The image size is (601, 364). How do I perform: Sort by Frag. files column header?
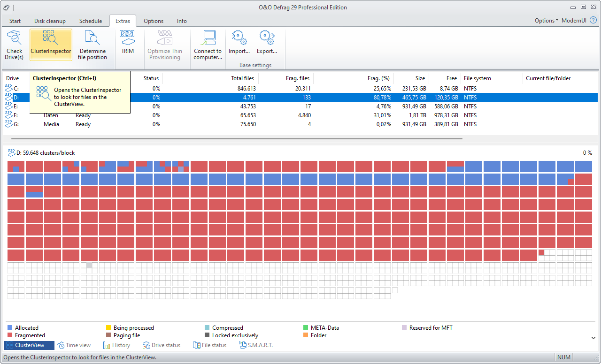tap(298, 78)
